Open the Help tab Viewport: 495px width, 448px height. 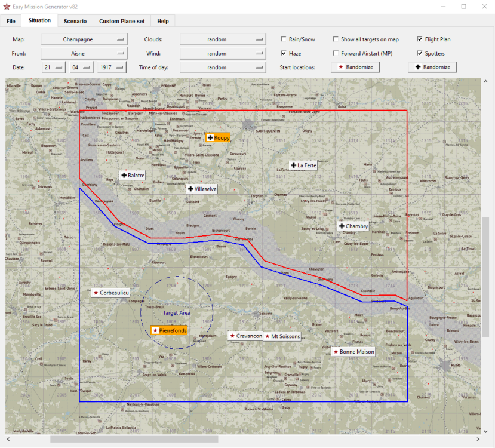[163, 21]
